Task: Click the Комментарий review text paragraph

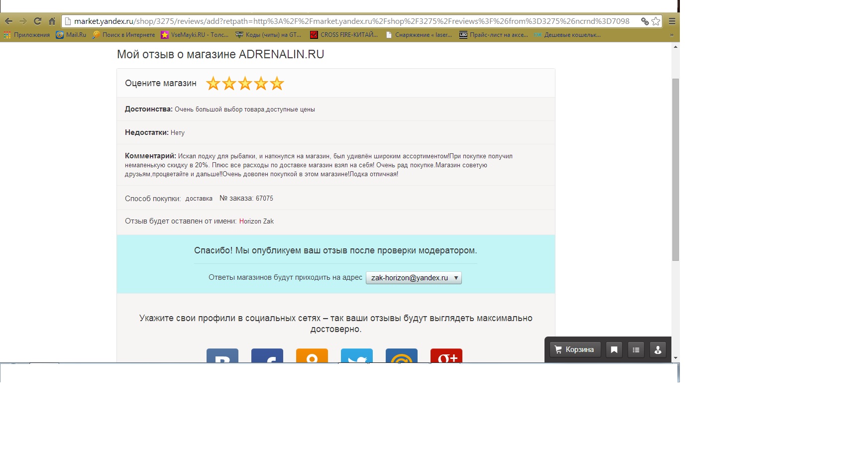Action: coord(319,165)
